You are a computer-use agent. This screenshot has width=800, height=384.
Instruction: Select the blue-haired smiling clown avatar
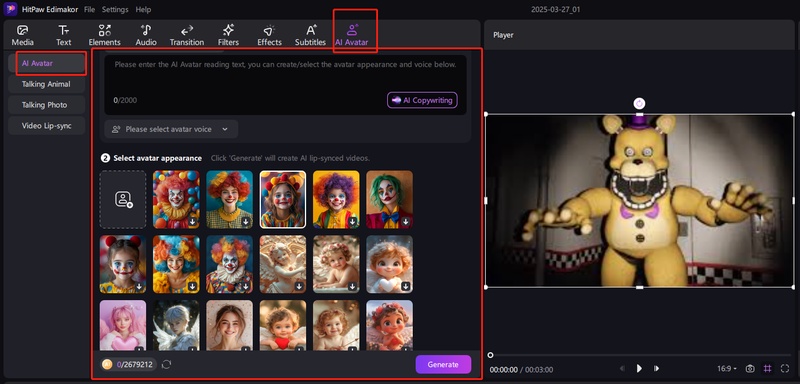click(x=176, y=264)
